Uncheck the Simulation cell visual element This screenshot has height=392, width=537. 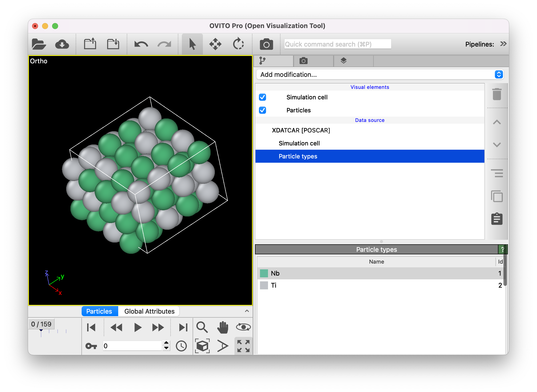tap(262, 97)
